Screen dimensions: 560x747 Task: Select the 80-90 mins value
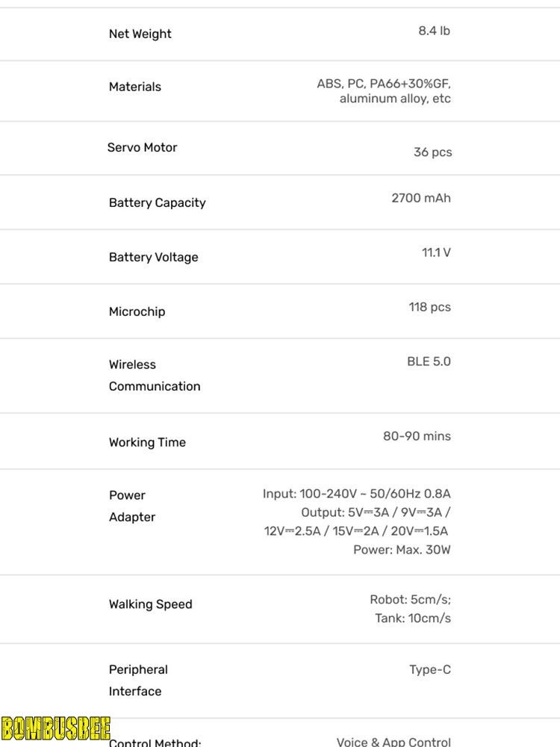tap(417, 436)
